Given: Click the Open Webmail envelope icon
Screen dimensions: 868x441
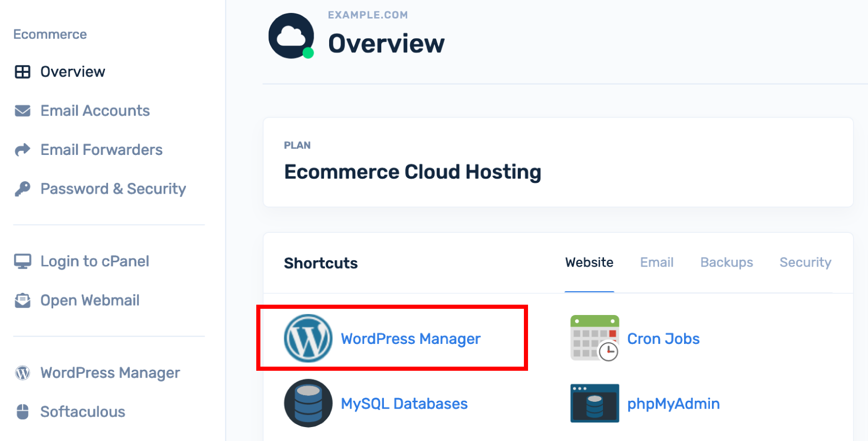Looking at the screenshot, I should pos(23,301).
